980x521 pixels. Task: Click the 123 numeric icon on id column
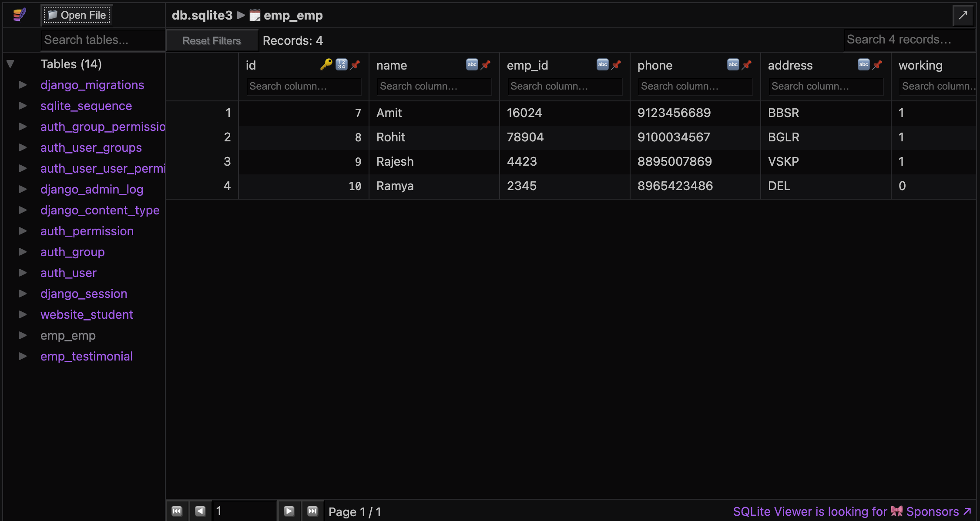point(341,64)
